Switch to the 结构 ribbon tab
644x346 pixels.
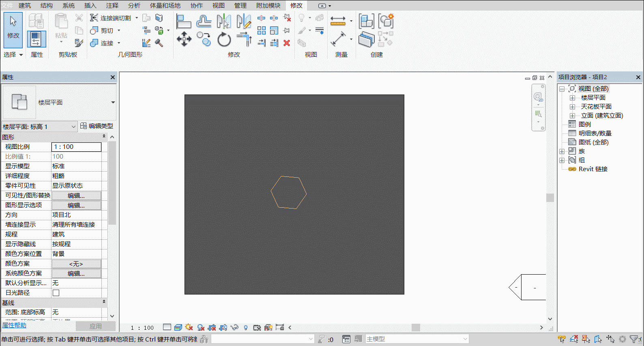[x=47, y=5]
